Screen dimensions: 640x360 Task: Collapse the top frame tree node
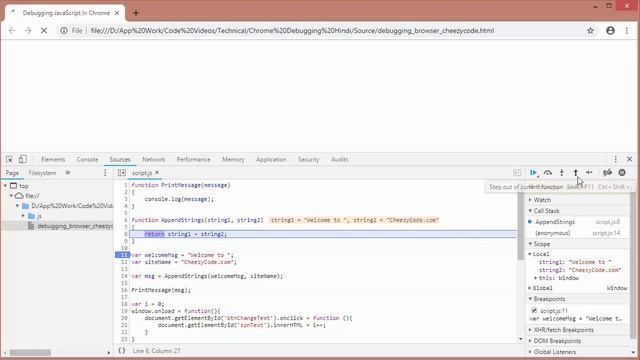pos(5,186)
